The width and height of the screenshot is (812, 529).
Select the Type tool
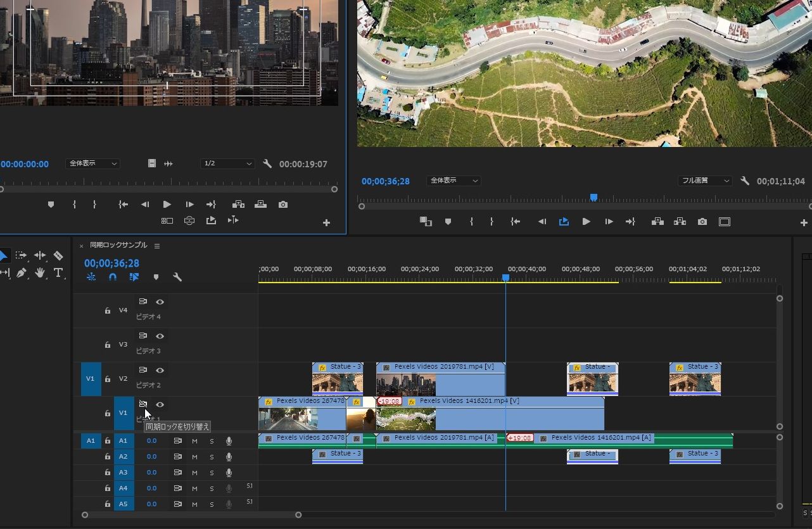click(x=58, y=272)
